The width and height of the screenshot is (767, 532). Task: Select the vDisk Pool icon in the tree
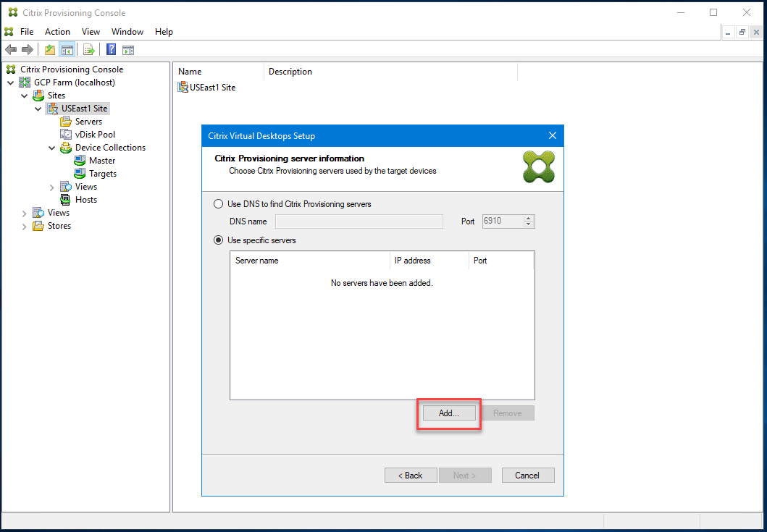click(66, 134)
